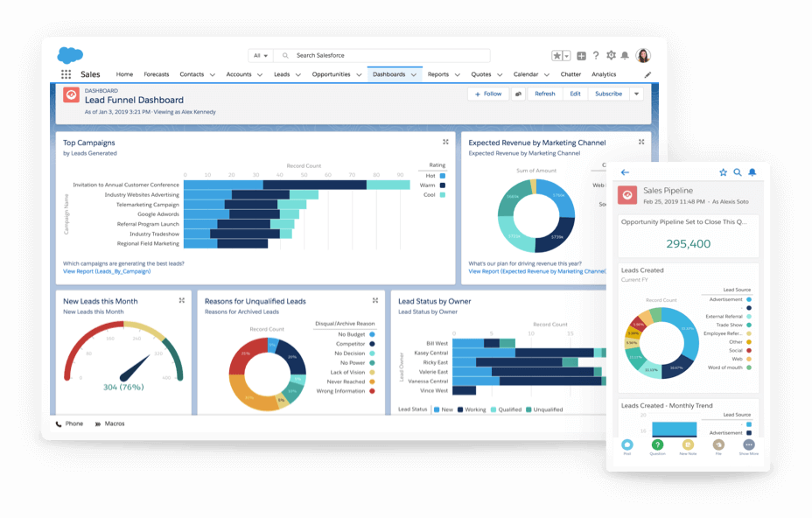Viewport: 812px width, 518px height.
Task: Expand the Opportunities tab chevron
Action: 359,74
